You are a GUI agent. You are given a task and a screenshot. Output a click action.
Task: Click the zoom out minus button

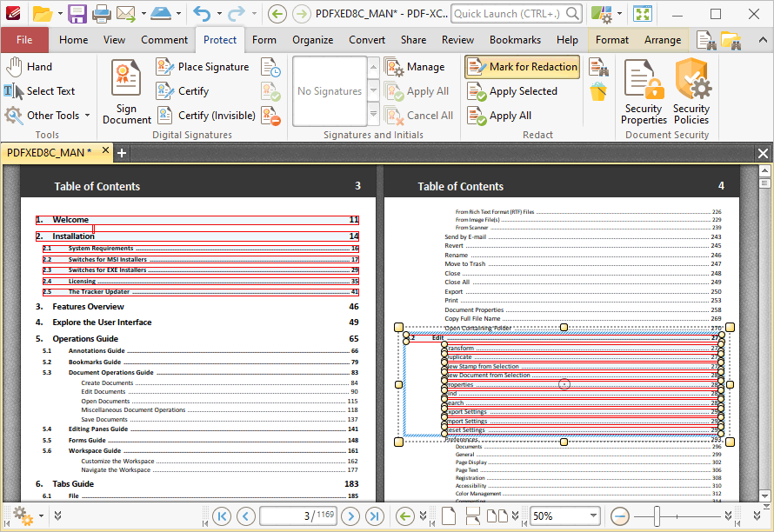point(620,516)
